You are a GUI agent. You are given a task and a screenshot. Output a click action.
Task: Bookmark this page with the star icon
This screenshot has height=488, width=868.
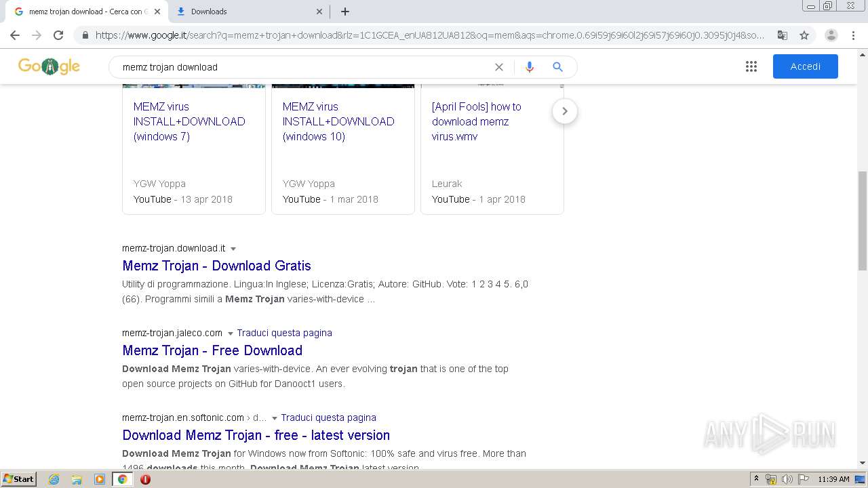click(804, 35)
